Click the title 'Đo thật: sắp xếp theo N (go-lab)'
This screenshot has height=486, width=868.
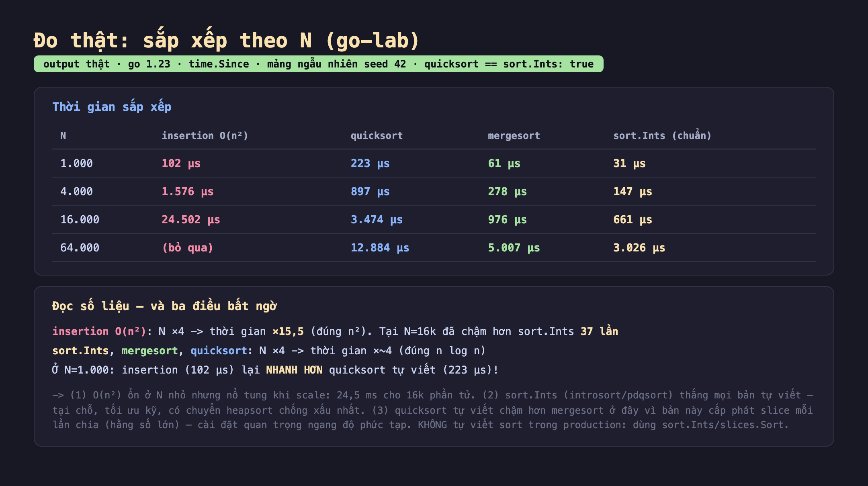(227, 41)
